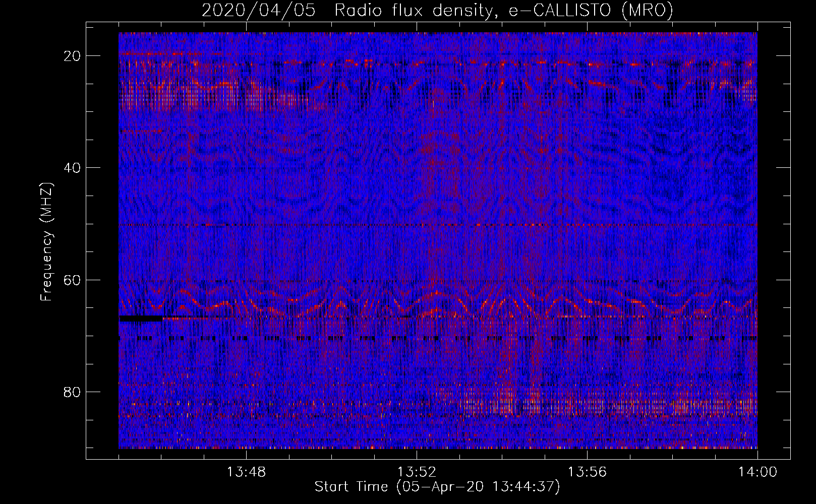Click the 20 MHz frequency tick label

[x=73, y=56]
